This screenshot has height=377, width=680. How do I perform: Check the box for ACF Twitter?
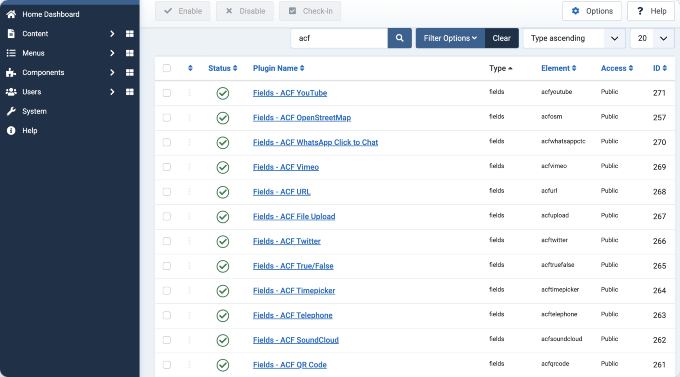(167, 241)
